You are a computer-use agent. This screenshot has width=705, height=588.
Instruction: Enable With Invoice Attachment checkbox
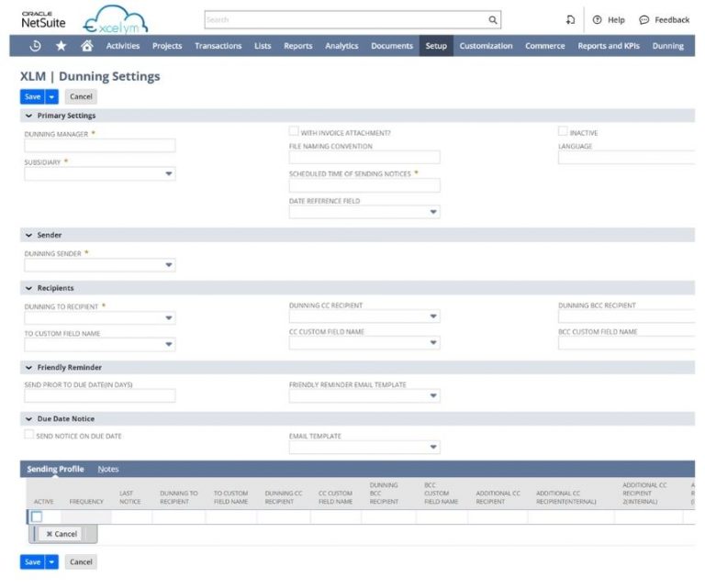295,132
